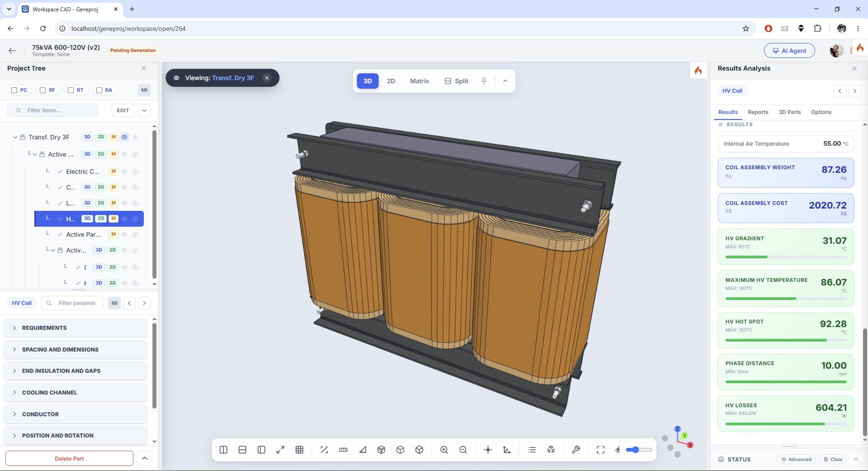
Task: Open Advanced status options
Action: (797, 459)
